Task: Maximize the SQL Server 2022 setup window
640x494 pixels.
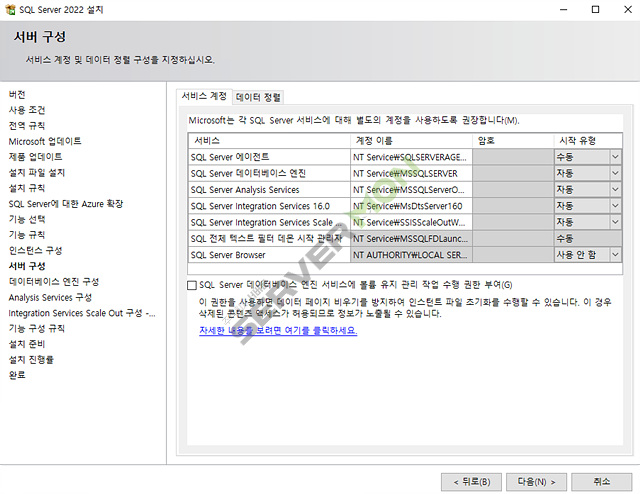Action: 596,9
